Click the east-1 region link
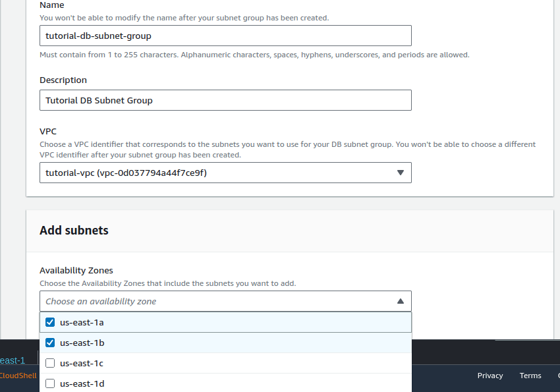Image resolution: width=560 pixels, height=392 pixels. tap(13, 360)
